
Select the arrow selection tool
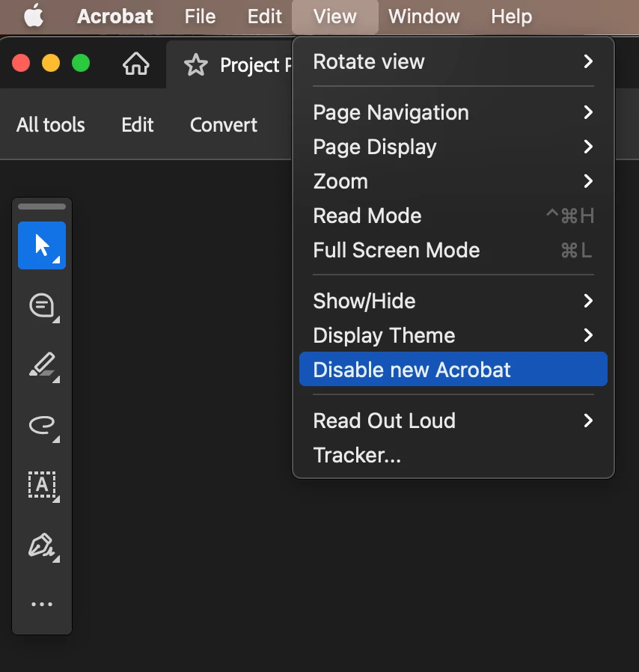point(42,245)
